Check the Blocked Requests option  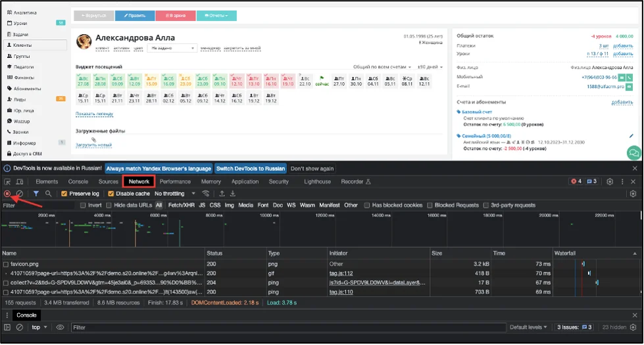point(430,205)
